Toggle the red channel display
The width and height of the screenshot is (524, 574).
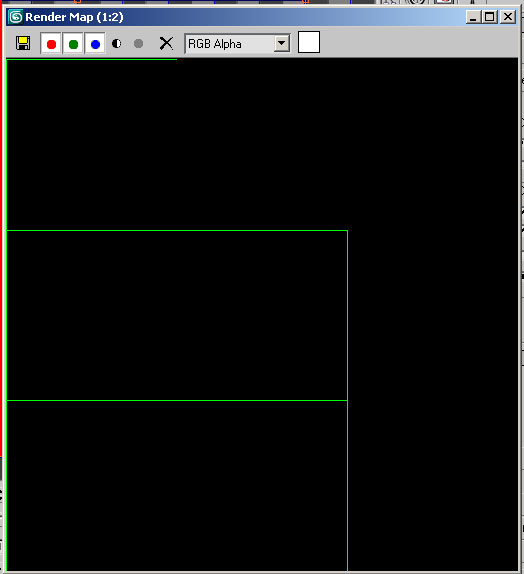coord(51,44)
